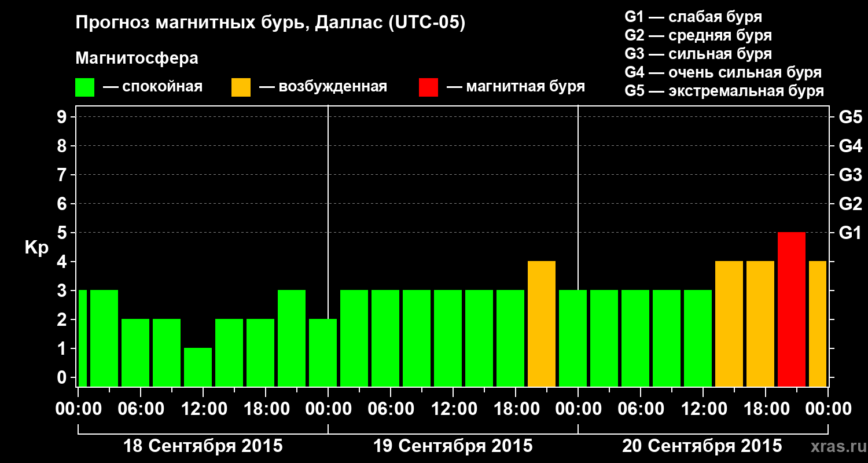Click the 'G5 — экстремальная буря' legend line
Viewport: 868px width, 463px height.
pos(724,91)
